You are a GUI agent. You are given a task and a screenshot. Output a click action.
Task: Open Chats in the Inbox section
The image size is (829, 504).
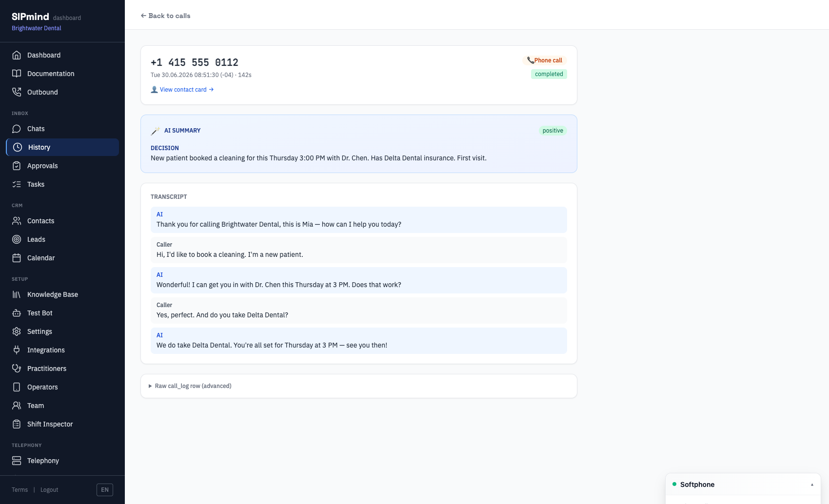click(x=62, y=129)
